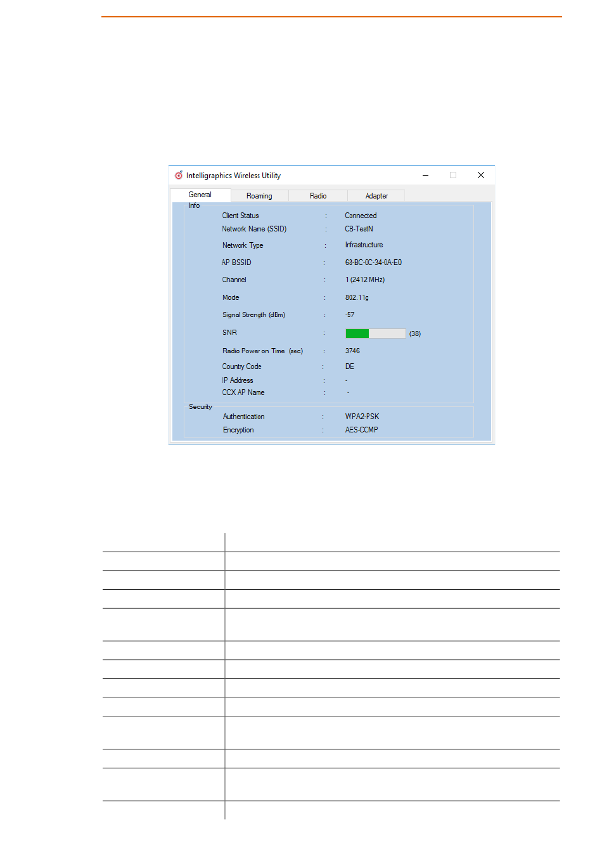Image resolution: width=602 pixels, height=868 pixels.
Task: Select the Network Name (SSID) label
Action: (x=254, y=229)
